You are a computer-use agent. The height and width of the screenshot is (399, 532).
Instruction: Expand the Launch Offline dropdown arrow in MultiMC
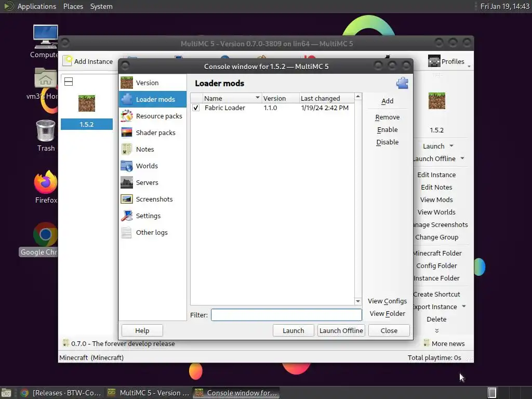tap(462, 159)
